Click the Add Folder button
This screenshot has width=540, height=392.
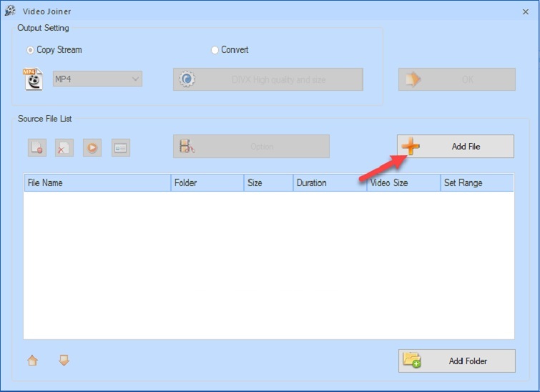(x=456, y=361)
